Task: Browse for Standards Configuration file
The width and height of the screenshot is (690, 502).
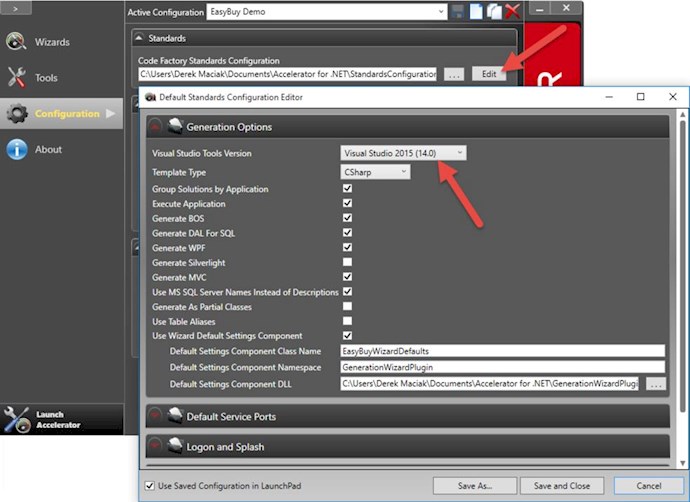Action: pyautogui.click(x=454, y=74)
